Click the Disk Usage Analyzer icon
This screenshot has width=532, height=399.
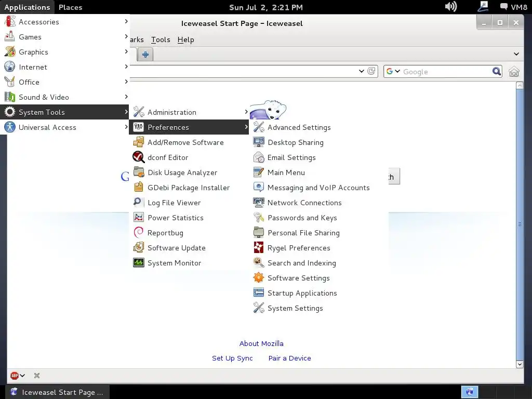coord(138,172)
